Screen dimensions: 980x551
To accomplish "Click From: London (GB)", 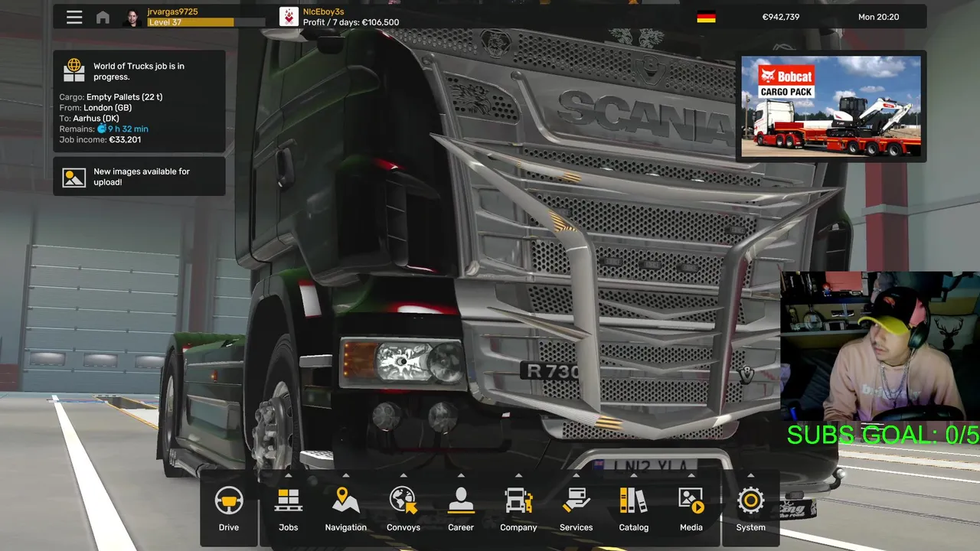I will 96,108.
